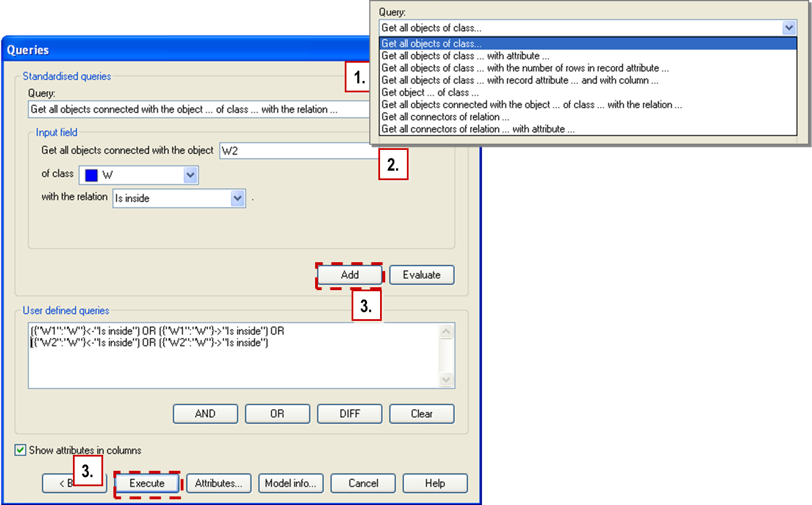Click the DIFF button
812x505 pixels.
349,414
